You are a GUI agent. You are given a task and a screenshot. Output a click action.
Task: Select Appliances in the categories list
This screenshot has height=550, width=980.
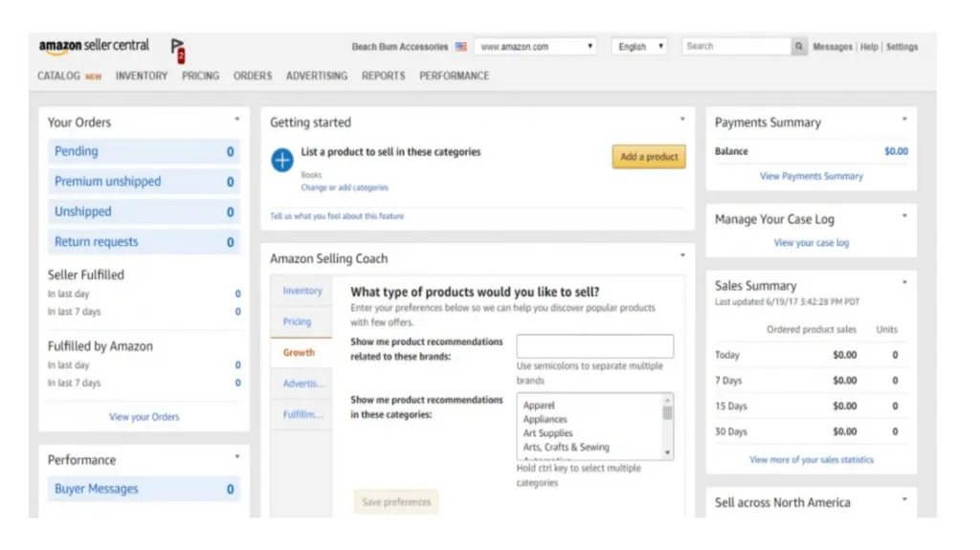pyautogui.click(x=545, y=419)
